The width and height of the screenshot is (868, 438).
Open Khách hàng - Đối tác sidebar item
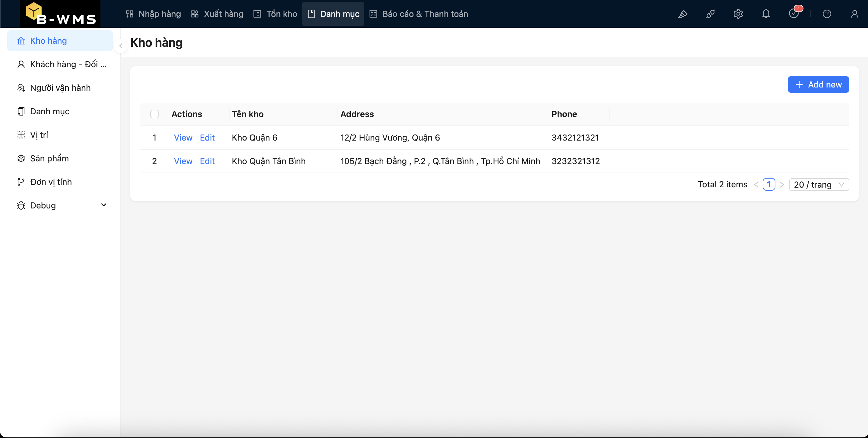[x=60, y=64]
